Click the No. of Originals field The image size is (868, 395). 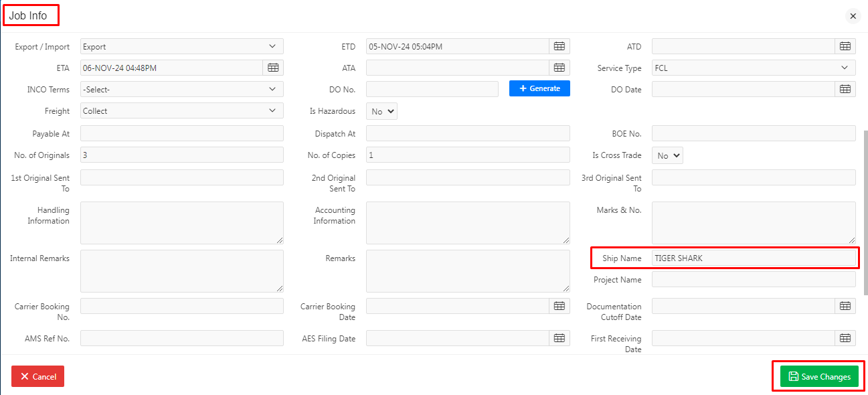[182, 155]
